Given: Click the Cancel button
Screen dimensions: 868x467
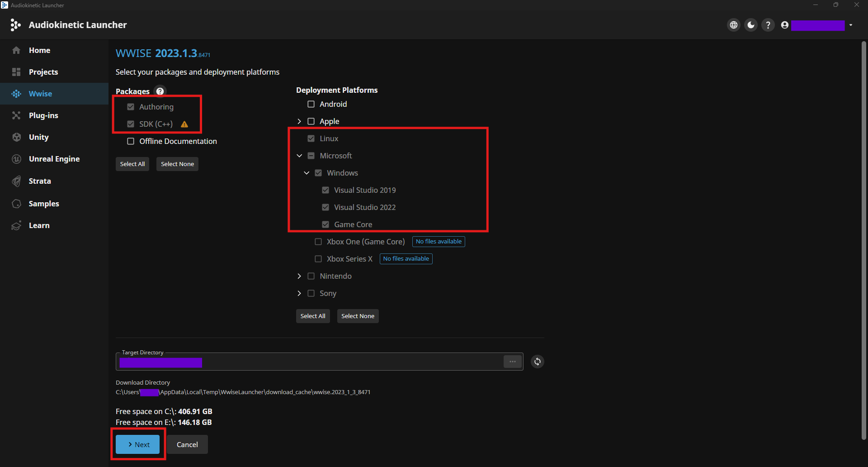Looking at the screenshot, I should click(x=187, y=444).
